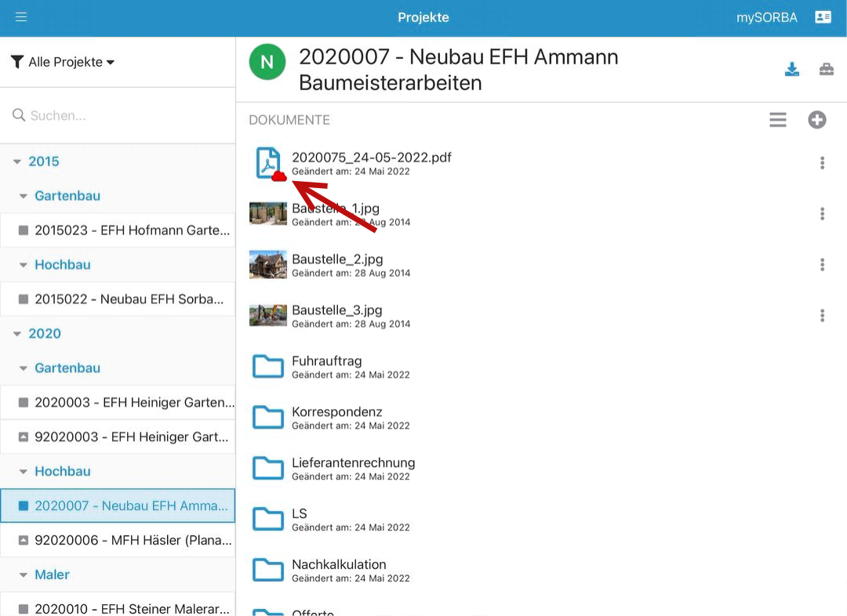
Task: Click the green N project avatar
Action: [267, 62]
